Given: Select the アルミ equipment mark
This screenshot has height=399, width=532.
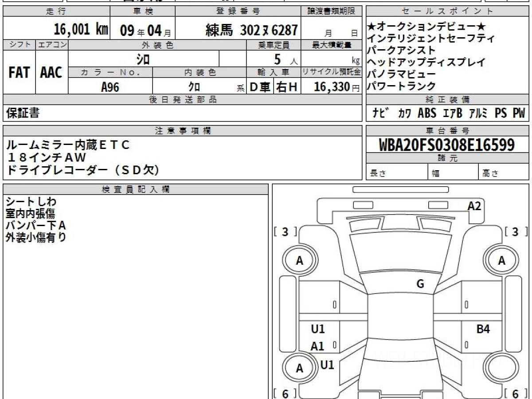Looking at the screenshot, I should (478, 113).
